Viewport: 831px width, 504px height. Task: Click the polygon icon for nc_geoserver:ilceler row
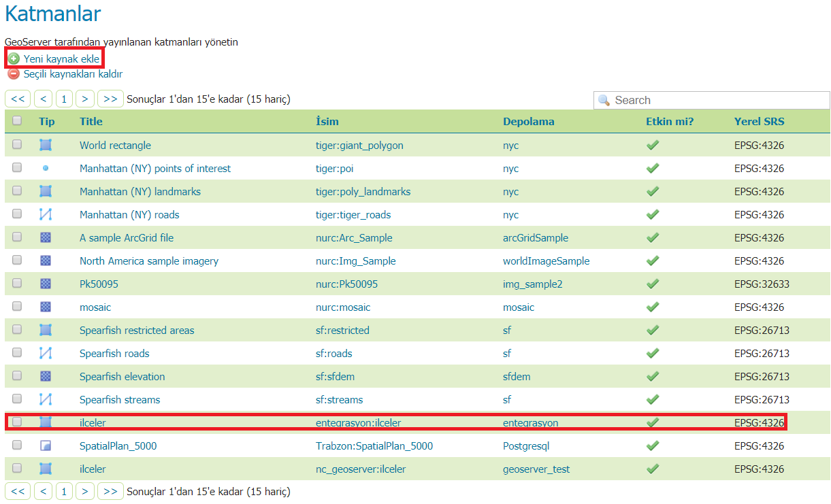coord(46,469)
